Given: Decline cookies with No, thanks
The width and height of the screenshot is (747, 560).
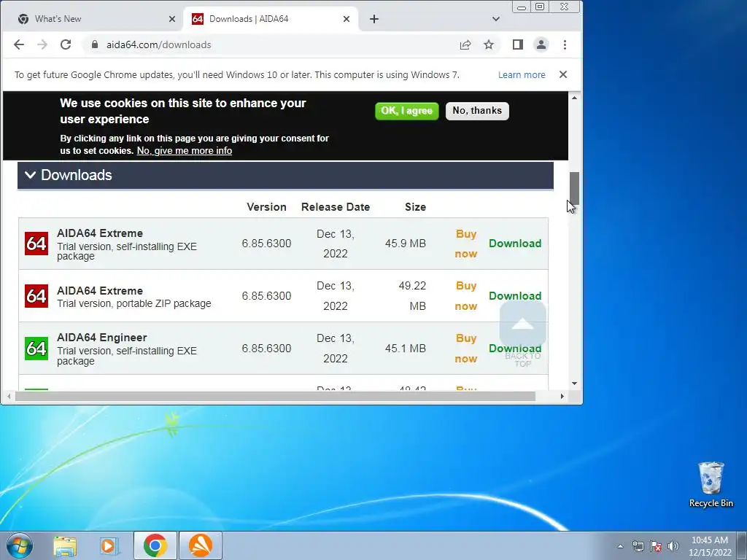Looking at the screenshot, I should 477,111.
